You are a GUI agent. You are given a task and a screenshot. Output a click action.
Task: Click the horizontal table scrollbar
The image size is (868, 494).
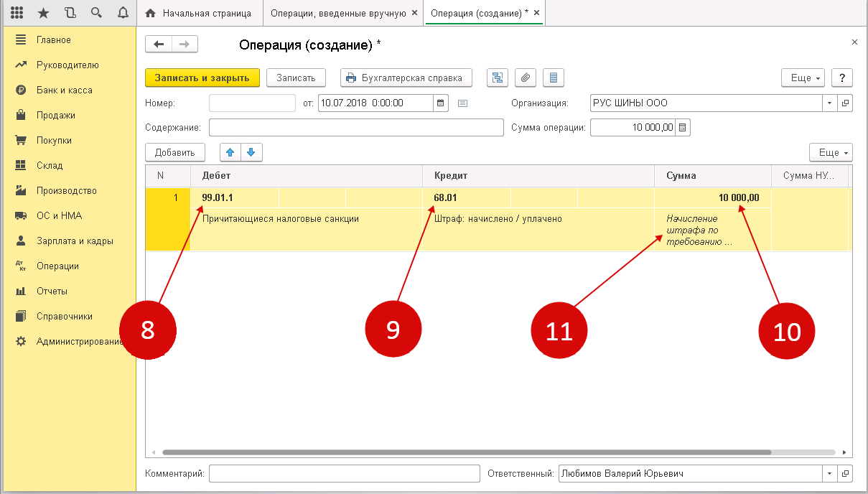pos(467,453)
